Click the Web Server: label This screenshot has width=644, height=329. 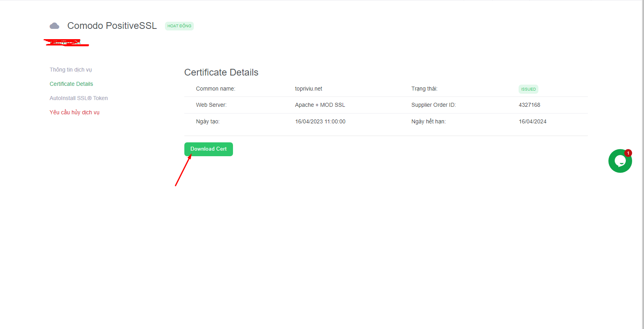point(211,105)
